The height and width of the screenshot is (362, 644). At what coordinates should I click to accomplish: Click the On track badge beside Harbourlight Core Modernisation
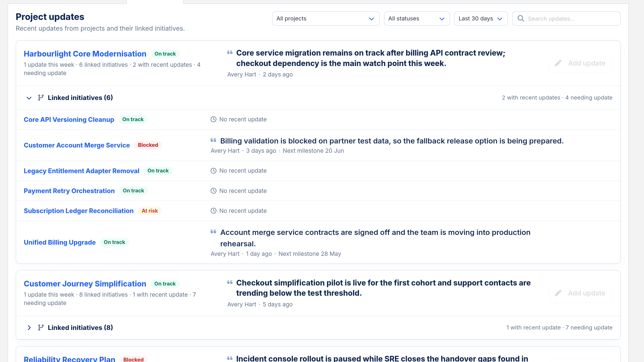coord(165,54)
